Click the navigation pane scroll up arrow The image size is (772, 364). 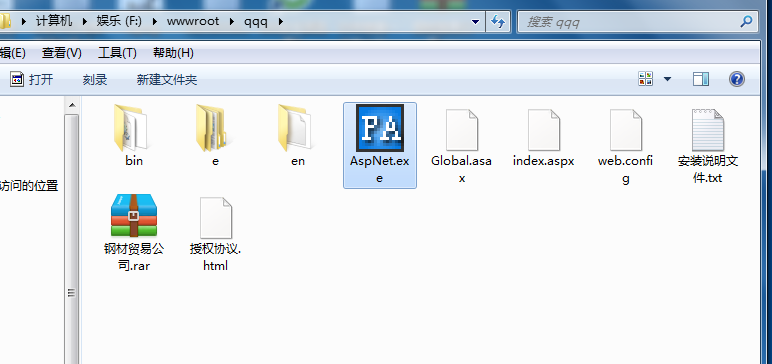(72, 105)
